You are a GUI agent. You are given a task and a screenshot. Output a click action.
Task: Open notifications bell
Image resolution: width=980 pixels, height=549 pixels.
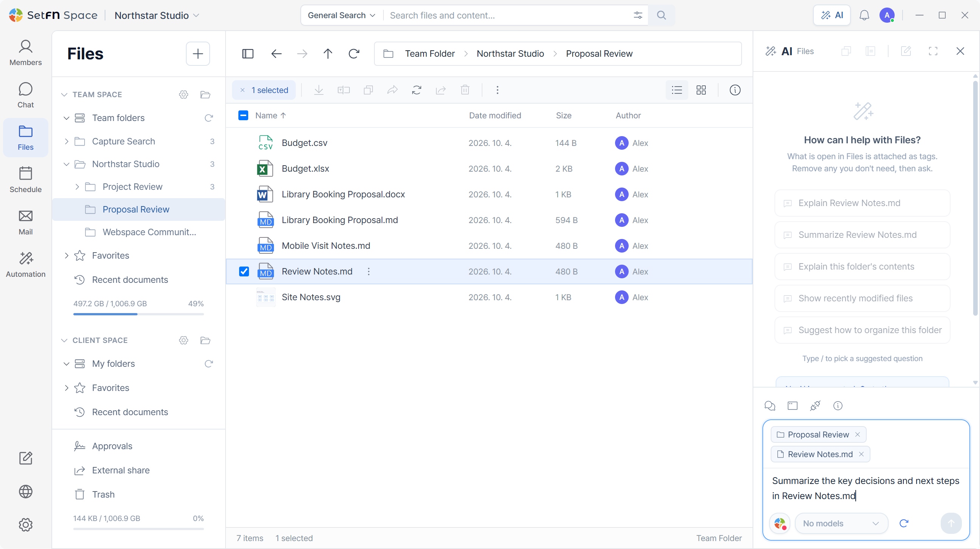[864, 15]
